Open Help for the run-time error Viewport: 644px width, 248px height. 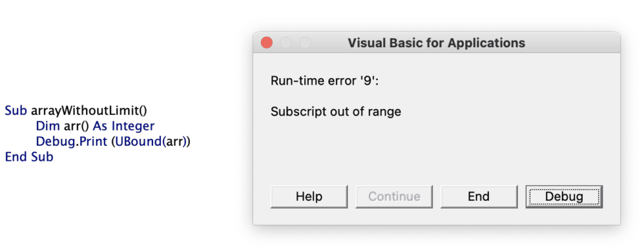click(309, 197)
